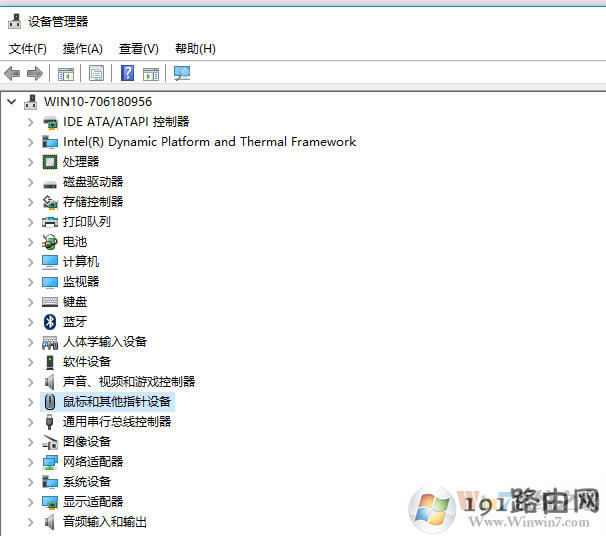
Task: Click the Properties toolbar icon
Action: point(96,73)
